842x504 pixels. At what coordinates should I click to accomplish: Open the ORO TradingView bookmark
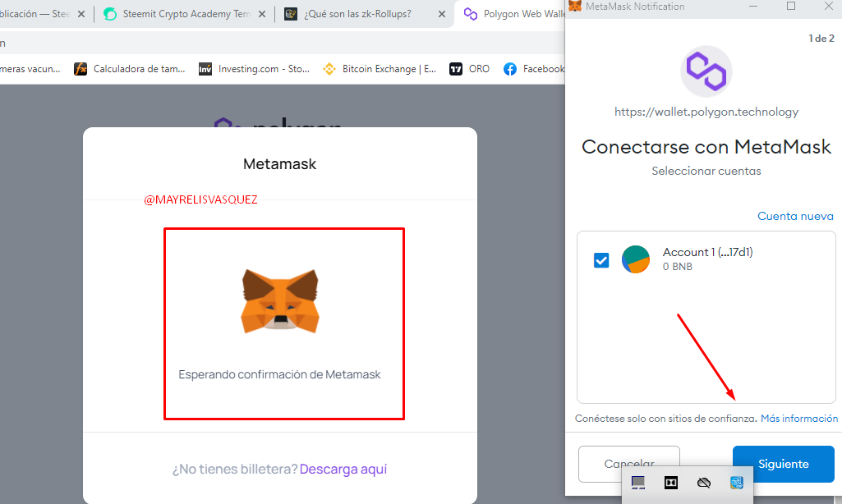(469, 69)
